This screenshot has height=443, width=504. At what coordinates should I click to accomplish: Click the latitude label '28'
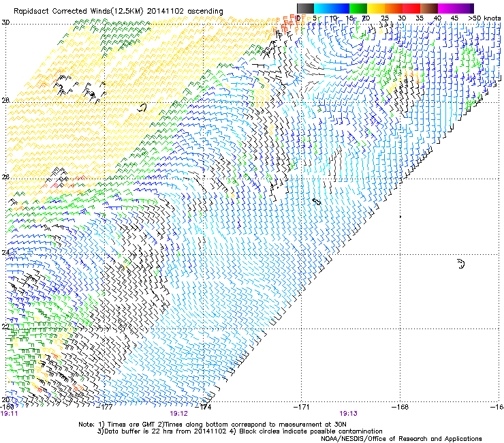[5, 100]
